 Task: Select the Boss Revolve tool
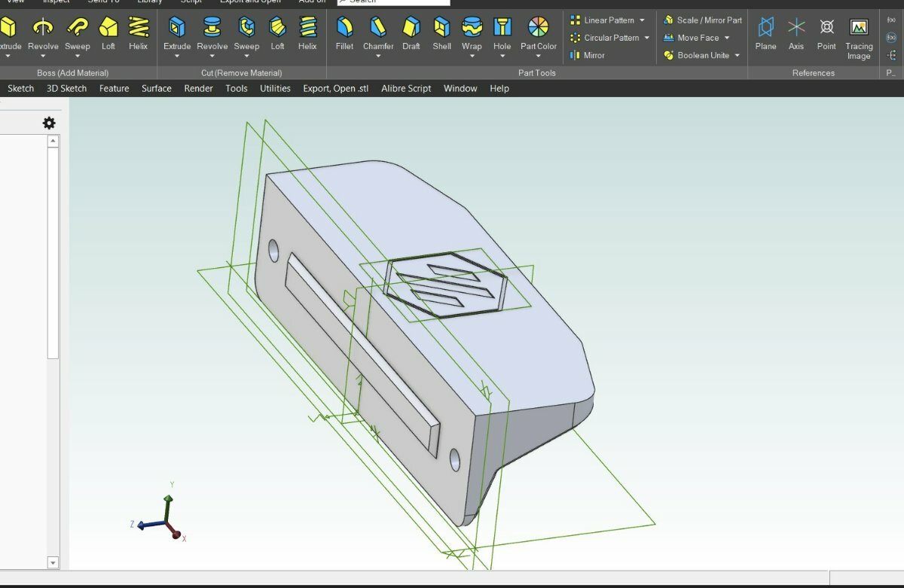(x=43, y=33)
